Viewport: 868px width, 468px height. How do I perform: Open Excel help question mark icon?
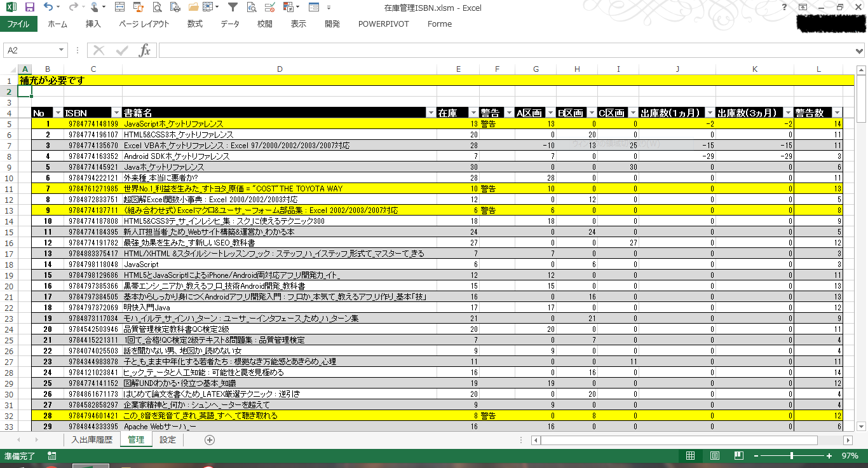tap(785, 8)
